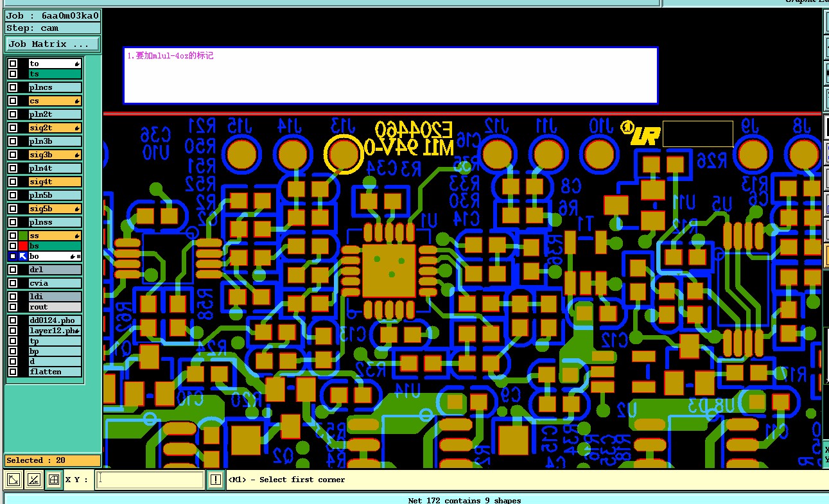Toggle display checkbox for the to layer
The height and width of the screenshot is (504, 829).
point(13,64)
